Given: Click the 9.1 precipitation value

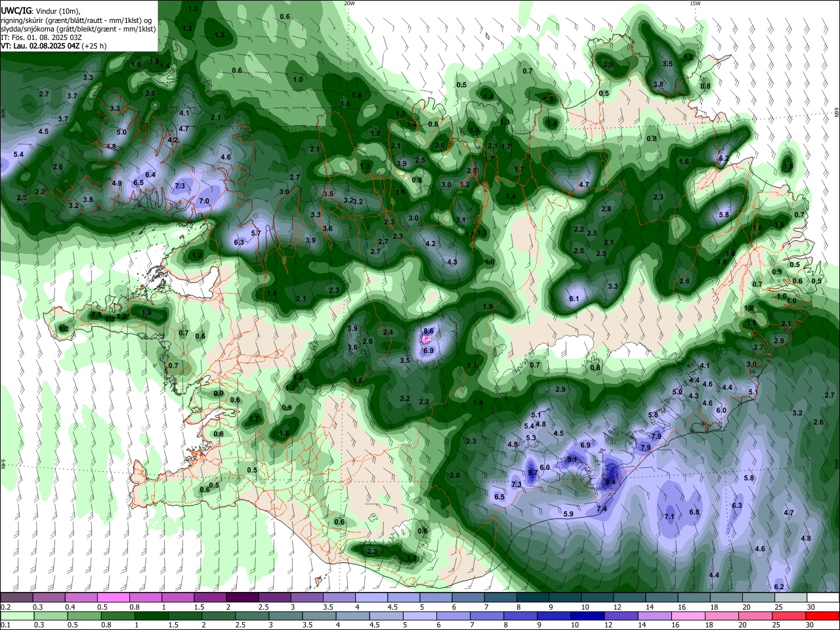Looking at the screenshot, I should [x=572, y=459].
